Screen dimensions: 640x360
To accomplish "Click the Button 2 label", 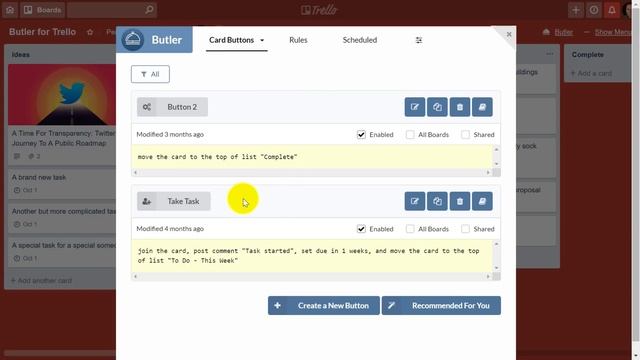I will [182, 107].
